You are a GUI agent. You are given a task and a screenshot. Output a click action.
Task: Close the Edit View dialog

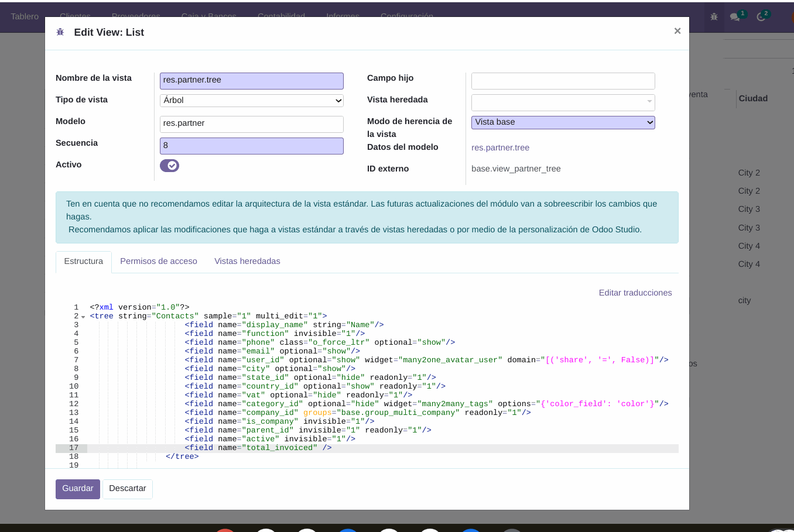pyautogui.click(x=677, y=31)
